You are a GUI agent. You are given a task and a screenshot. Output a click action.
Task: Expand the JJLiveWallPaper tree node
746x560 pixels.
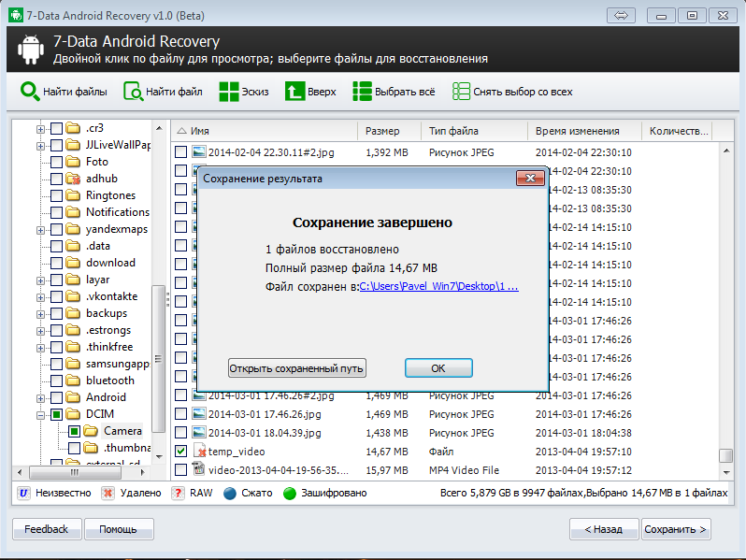(x=40, y=146)
